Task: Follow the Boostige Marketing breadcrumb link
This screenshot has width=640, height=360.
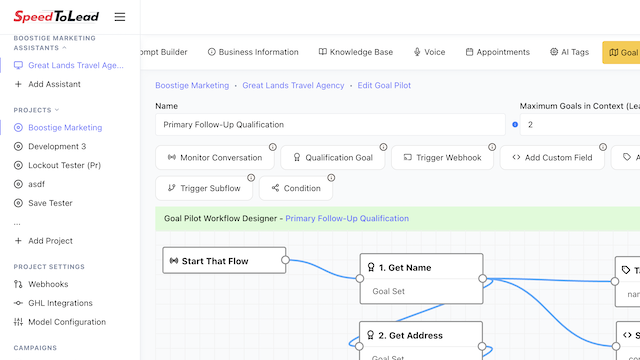Action: [192, 85]
